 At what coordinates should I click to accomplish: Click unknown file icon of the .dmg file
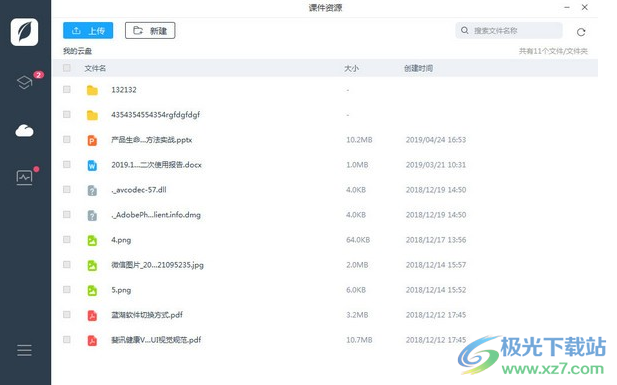pyautogui.click(x=92, y=215)
